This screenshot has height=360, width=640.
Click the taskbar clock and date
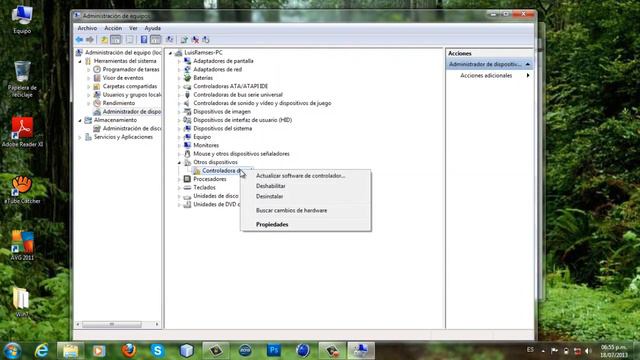[613, 351]
